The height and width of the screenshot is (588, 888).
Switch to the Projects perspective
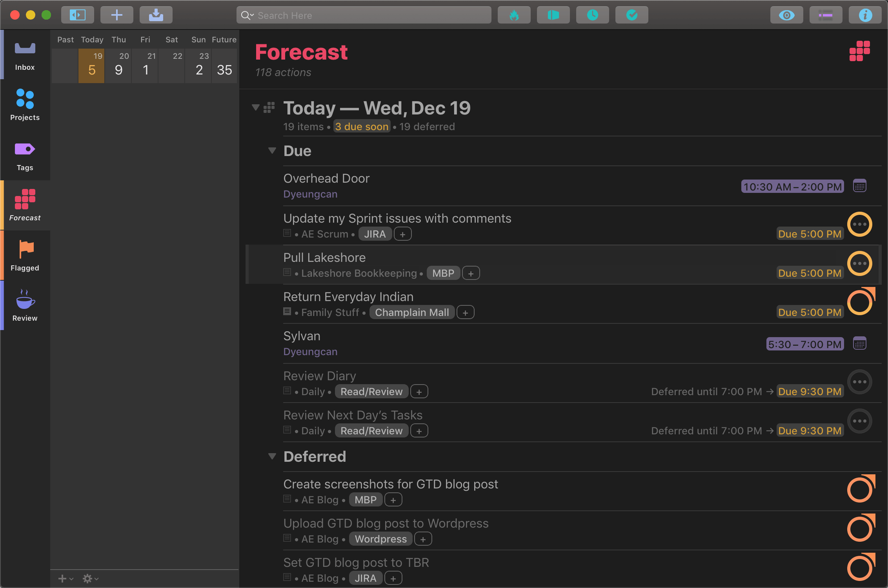click(x=25, y=105)
